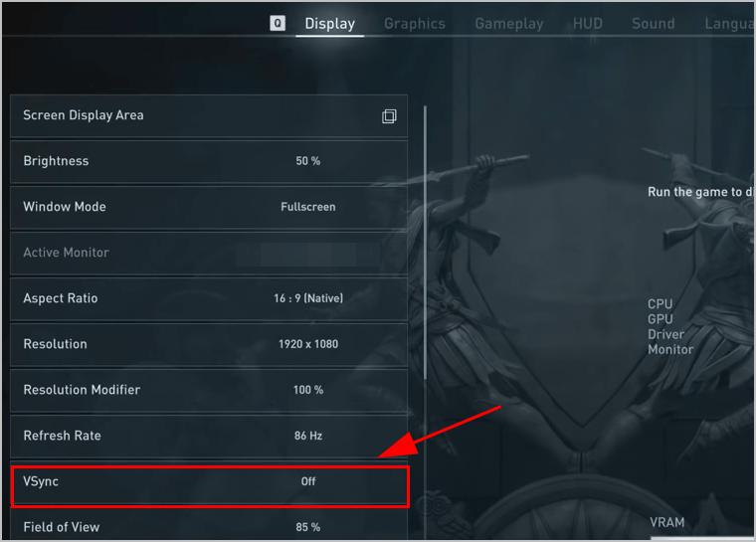Click the Q key prompt icon

click(x=278, y=23)
